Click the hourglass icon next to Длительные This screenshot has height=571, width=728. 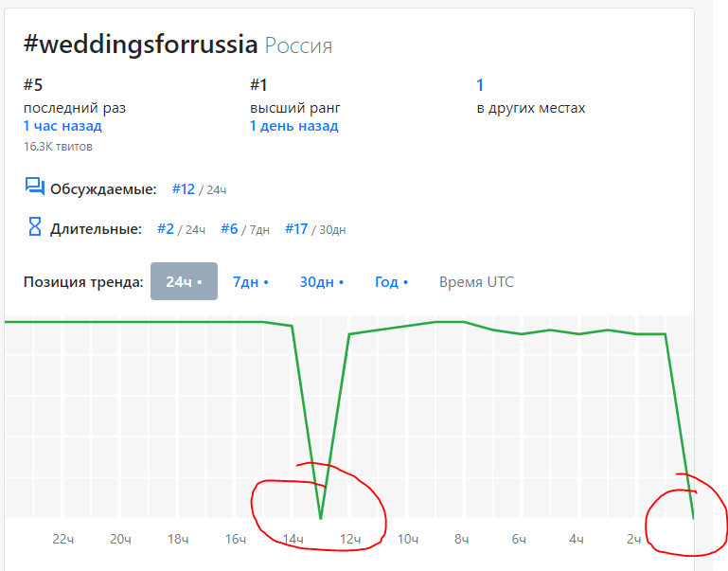point(35,226)
